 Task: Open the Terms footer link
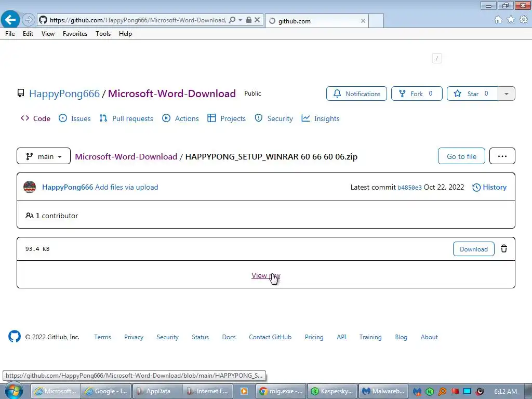102,337
